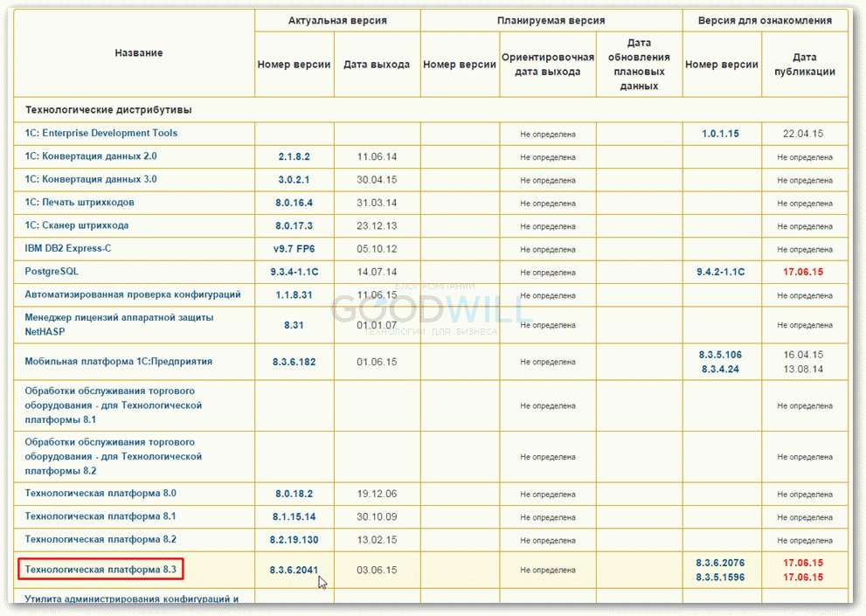This screenshot has height=616, width=866.
Task: Click the Название column header
Action: tap(139, 53)
